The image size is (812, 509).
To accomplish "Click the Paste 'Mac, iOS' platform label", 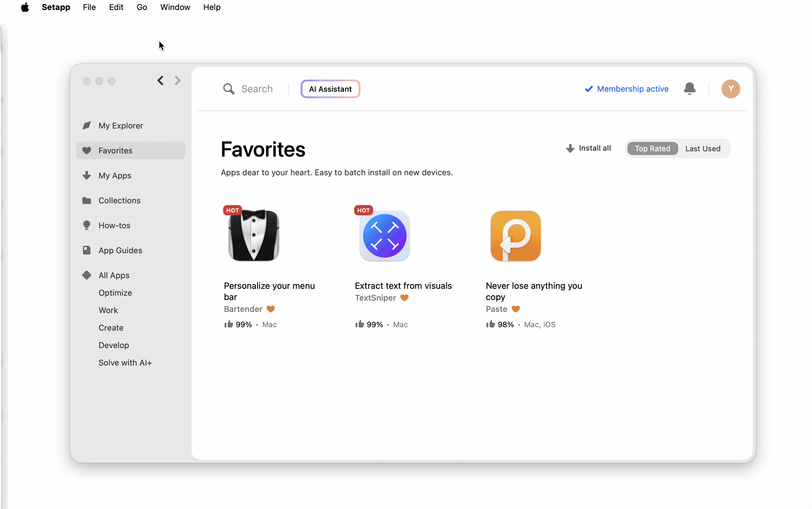I will pyautogui.click(x=539, y=325).
